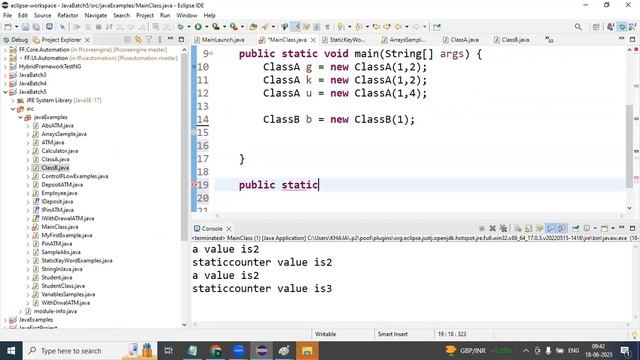
Task: Show hidden editor tabs list chevron
Action: pos(549,40)
